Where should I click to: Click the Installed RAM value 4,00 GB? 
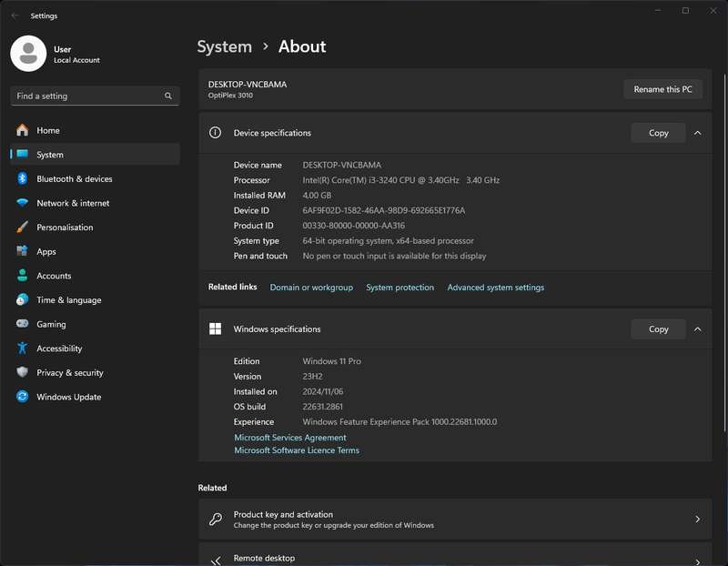[x=317, y=196]
